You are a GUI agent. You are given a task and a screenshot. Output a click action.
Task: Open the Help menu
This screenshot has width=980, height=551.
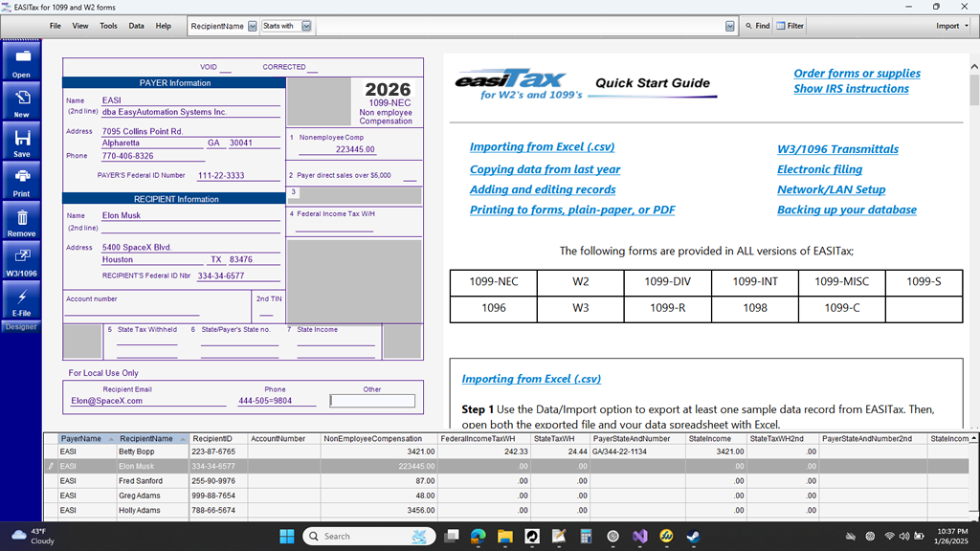pos(163,26)
